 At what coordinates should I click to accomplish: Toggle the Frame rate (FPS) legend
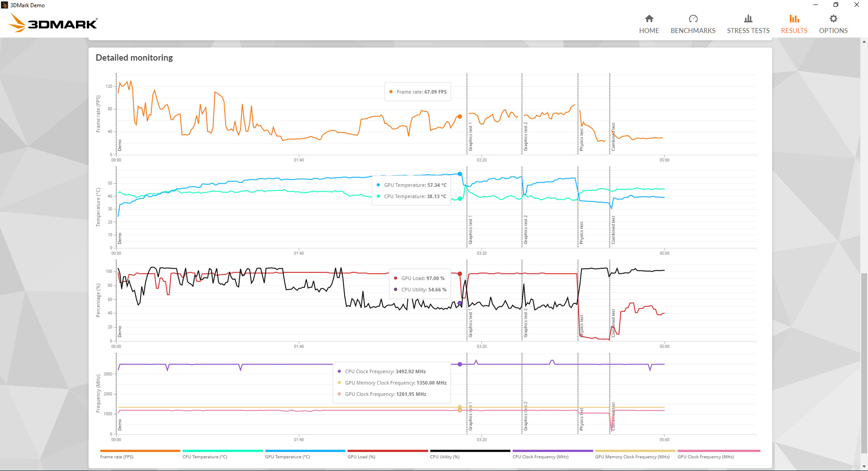[x=140, y=454]
